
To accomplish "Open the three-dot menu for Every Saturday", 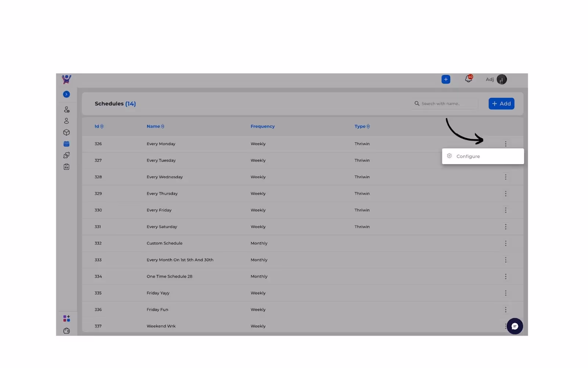I will [x=506, y=227].
